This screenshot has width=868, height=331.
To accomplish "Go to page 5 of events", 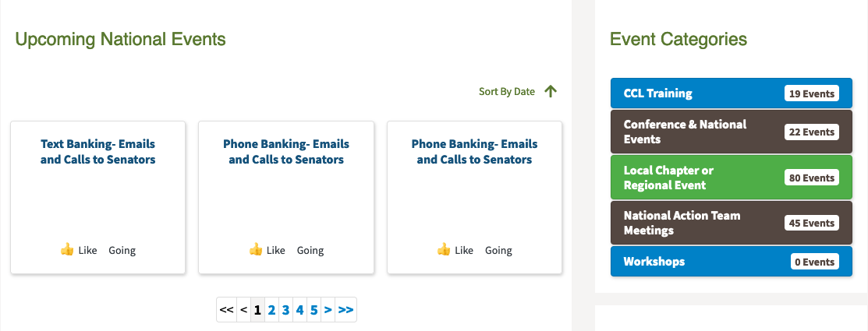I will click(314, 310).
